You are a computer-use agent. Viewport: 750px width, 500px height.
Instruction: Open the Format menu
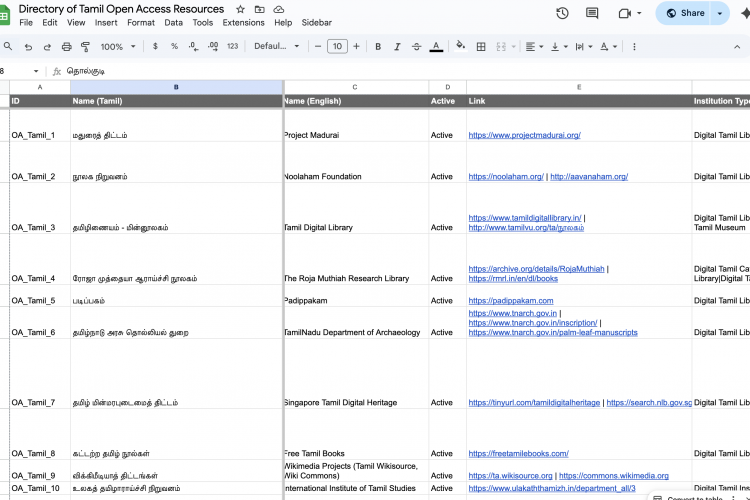click(x=141, y=22)
